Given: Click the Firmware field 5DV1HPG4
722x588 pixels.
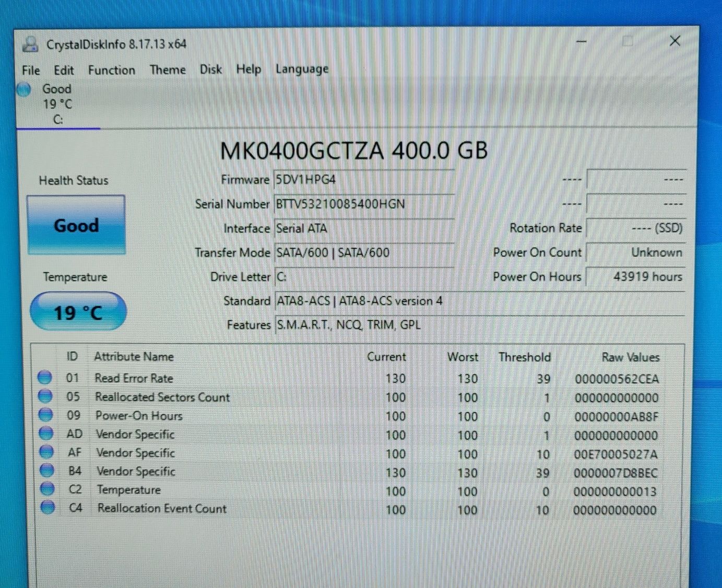Looking at the screenshot, I should tap(364, 180).
